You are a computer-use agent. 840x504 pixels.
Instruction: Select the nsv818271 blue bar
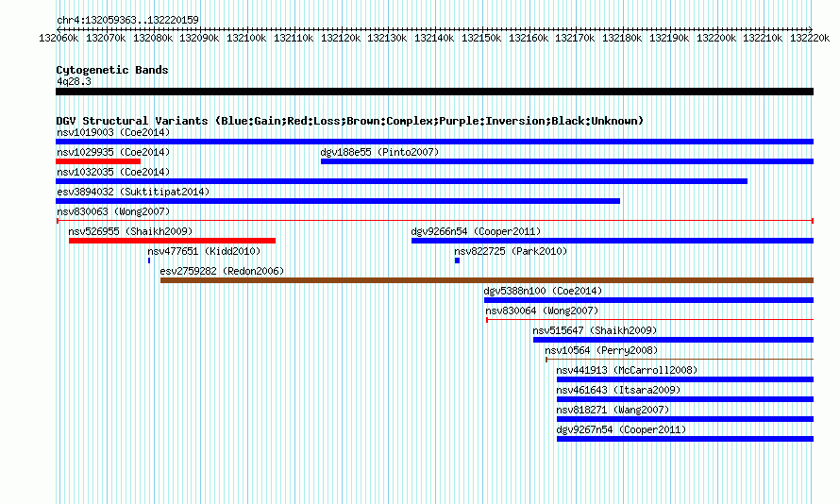tap(685, 419)
